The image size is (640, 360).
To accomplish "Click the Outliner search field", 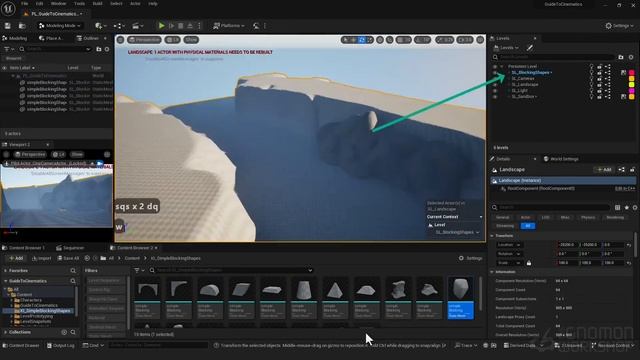I will (x=55, y=49).
